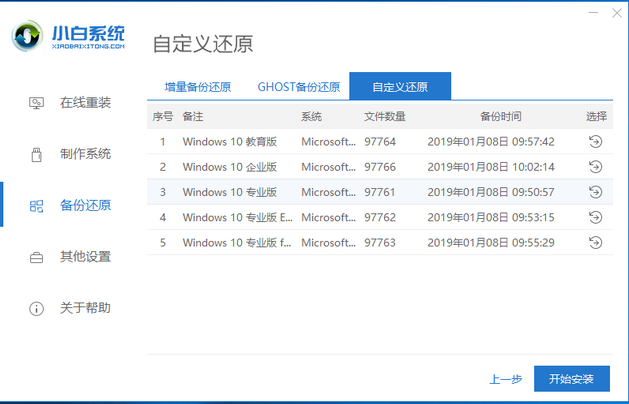
Task: Go back with 上一步 link
Action: click(505, 379)
